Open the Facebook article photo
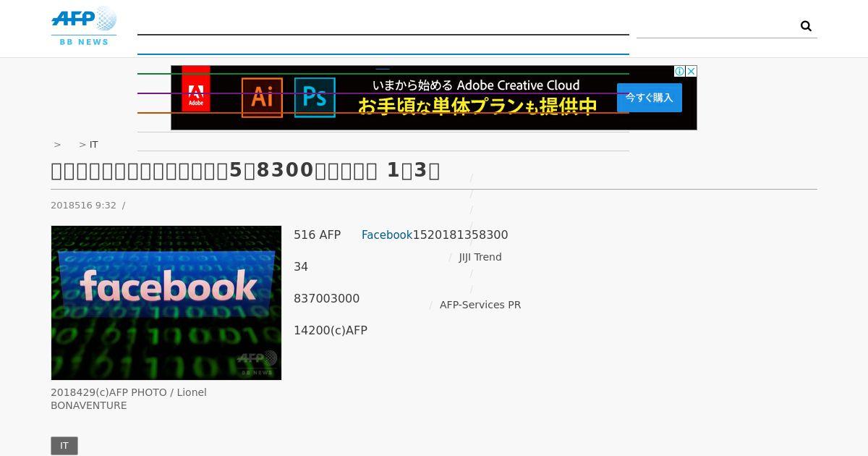The image size is (868, 456). 166,303
